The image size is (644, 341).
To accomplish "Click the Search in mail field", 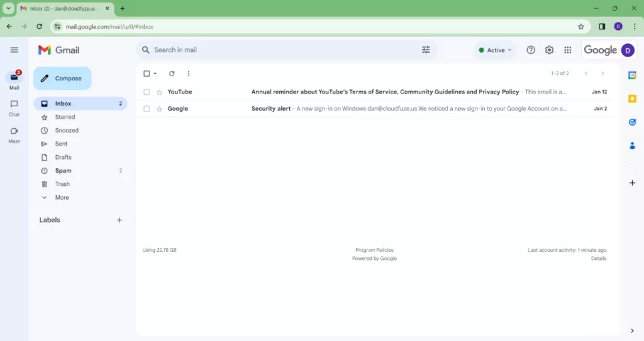I will point(287,50).
